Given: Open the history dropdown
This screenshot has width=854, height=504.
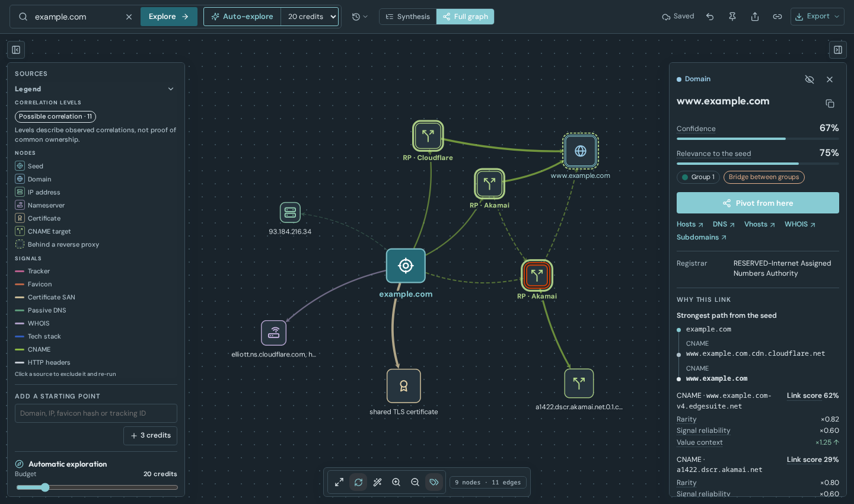Looking at the screenshot, I should tap(359, 17).
